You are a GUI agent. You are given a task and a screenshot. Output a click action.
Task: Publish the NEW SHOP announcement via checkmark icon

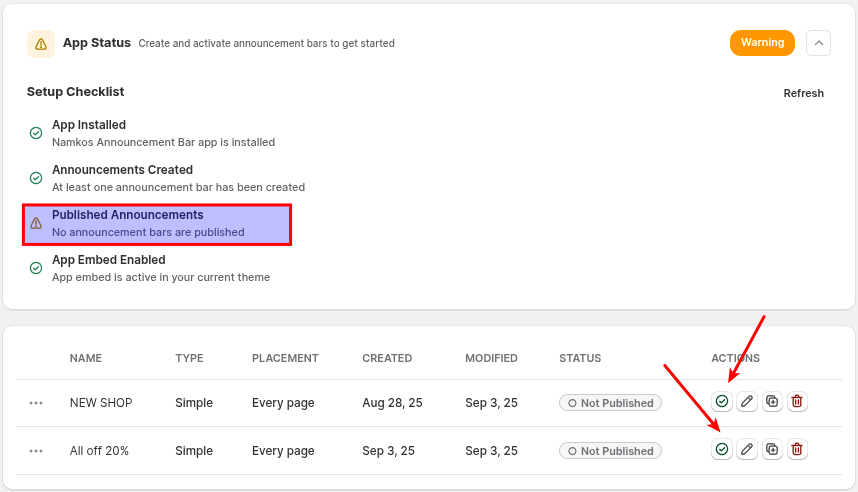coord(722,402)
